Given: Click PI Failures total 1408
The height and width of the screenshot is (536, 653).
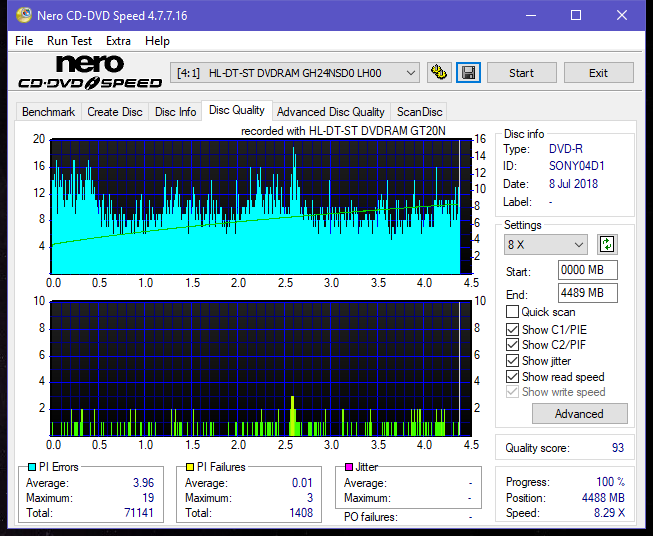Looking at the screenshot, I should click(301, 513).
